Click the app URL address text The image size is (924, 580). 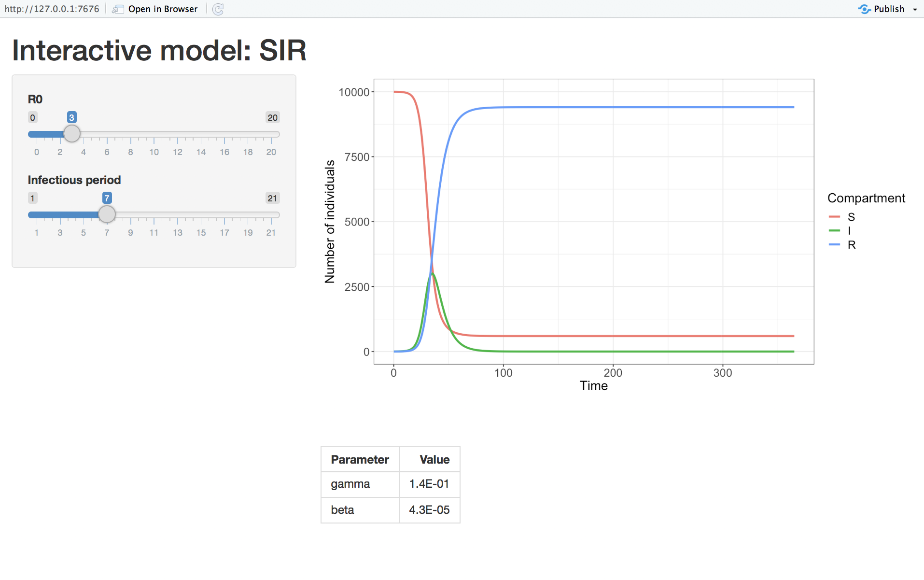52,9
